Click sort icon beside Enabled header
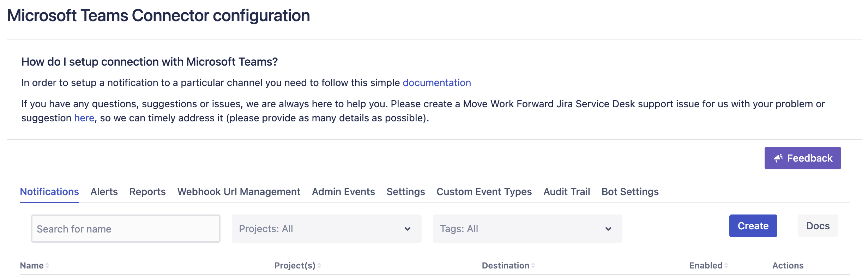Viewport: 868px width, 278px height. [x=726, y=266]
